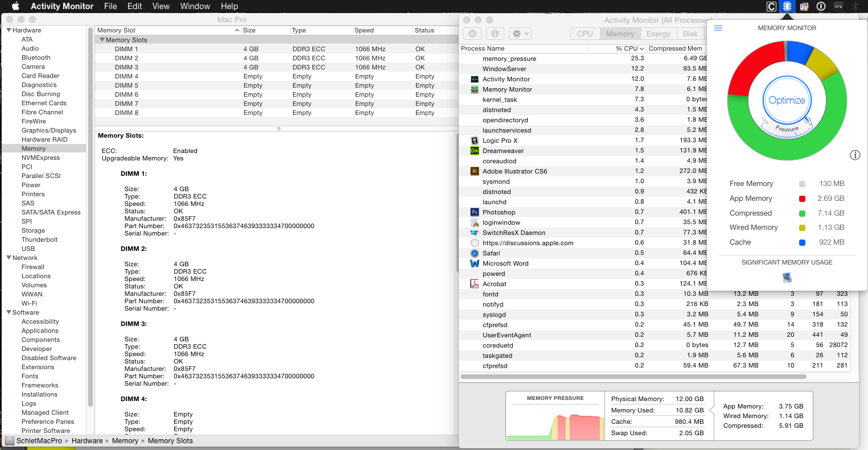The width and height of the screenshot is (868, 450).
Task: Open the Memory Monitor hamburger menu
Action: (718, 28)
